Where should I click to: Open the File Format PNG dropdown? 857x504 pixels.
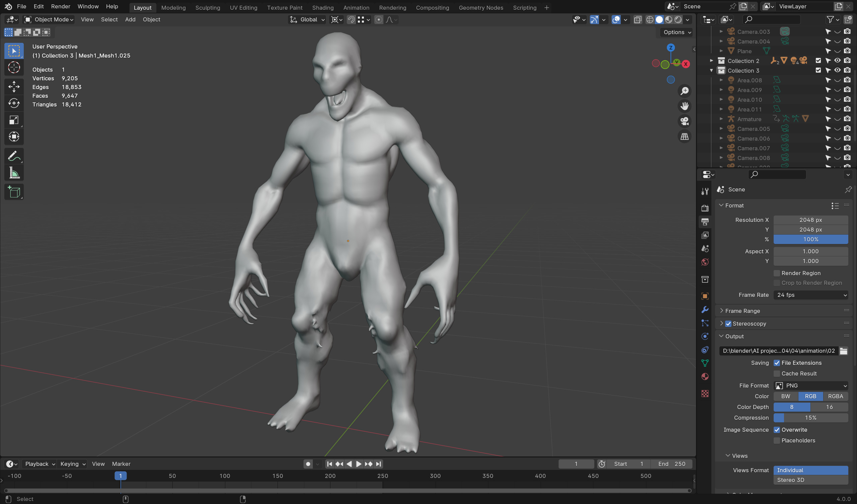click(811, 385)
